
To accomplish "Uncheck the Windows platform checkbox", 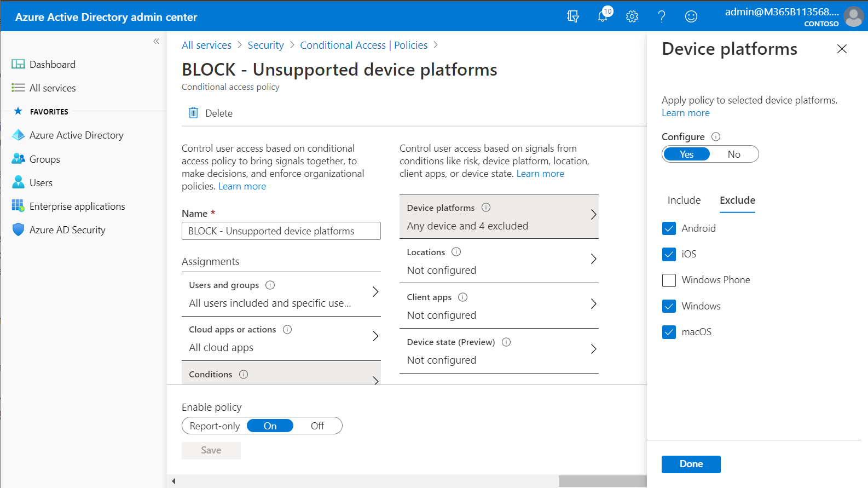I will click(669, 306).
